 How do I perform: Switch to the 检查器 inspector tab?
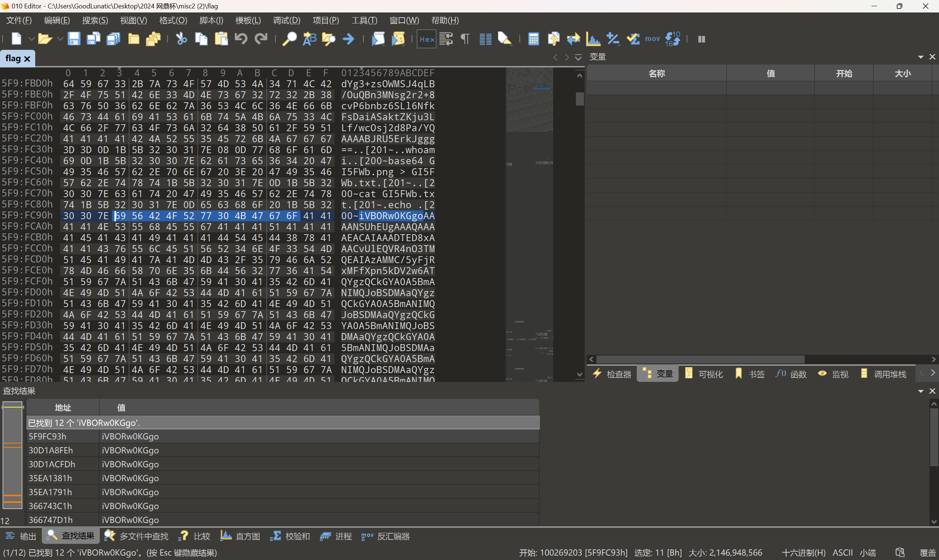[612, 374]
